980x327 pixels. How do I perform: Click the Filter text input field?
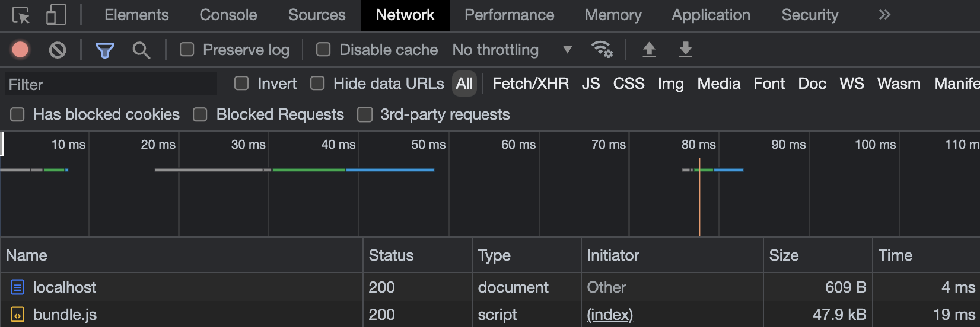tap(112, 84)
